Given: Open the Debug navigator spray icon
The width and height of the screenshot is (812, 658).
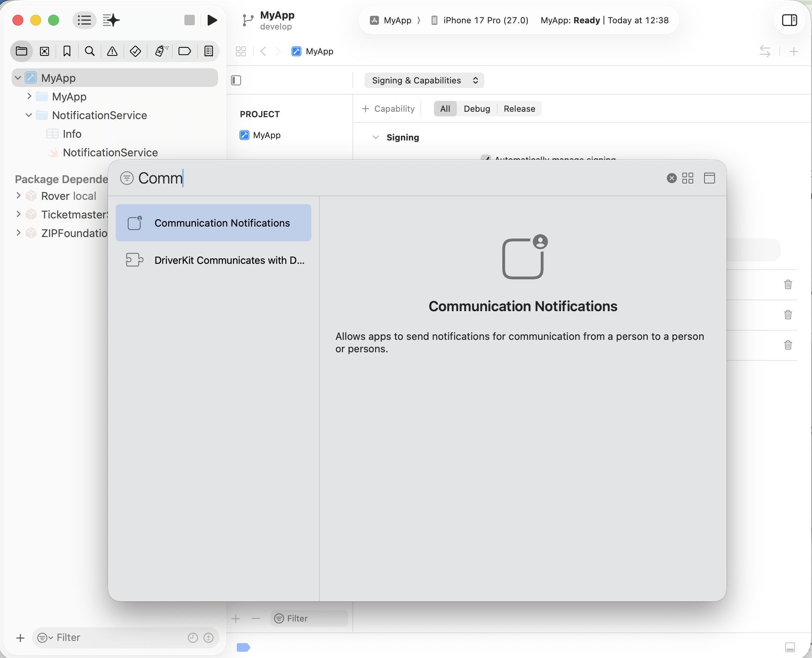Looking at the screenshot, I should tap(161, 51).
